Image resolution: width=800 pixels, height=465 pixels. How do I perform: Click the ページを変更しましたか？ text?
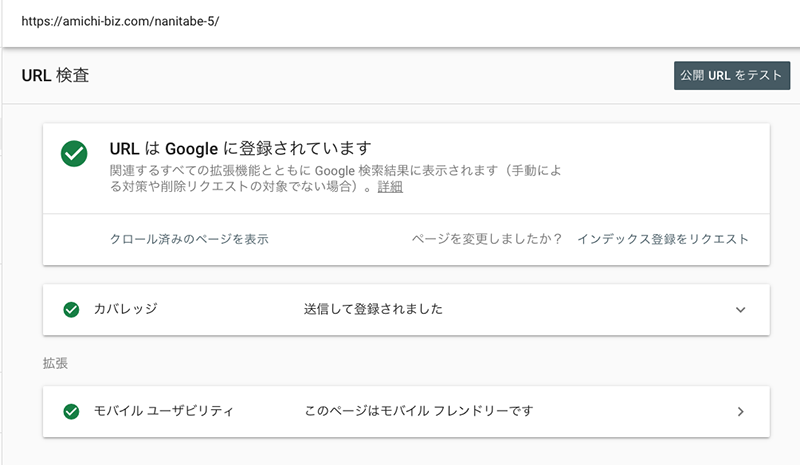click(487, 240)
